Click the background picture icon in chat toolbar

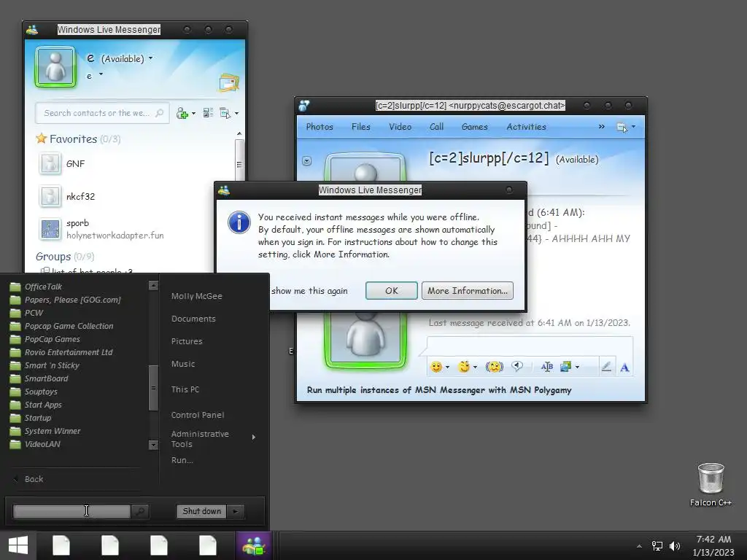coord(565,366)
